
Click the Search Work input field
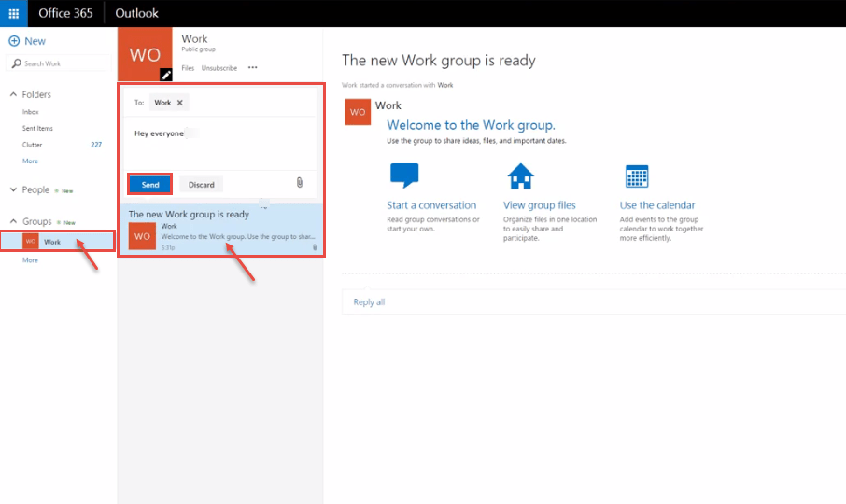(x=58, y=63)
